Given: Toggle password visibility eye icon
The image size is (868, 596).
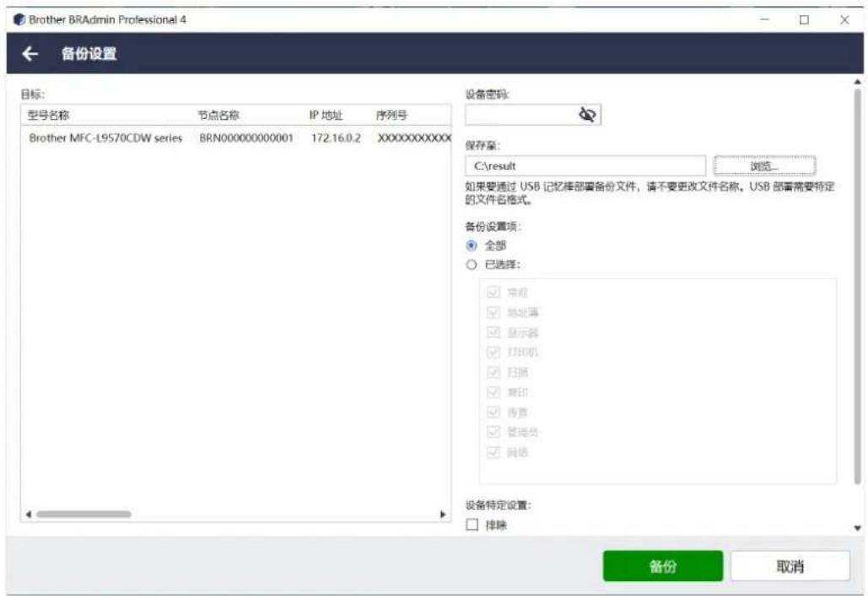Looking at the screenshot, I should tap(587, 115).
